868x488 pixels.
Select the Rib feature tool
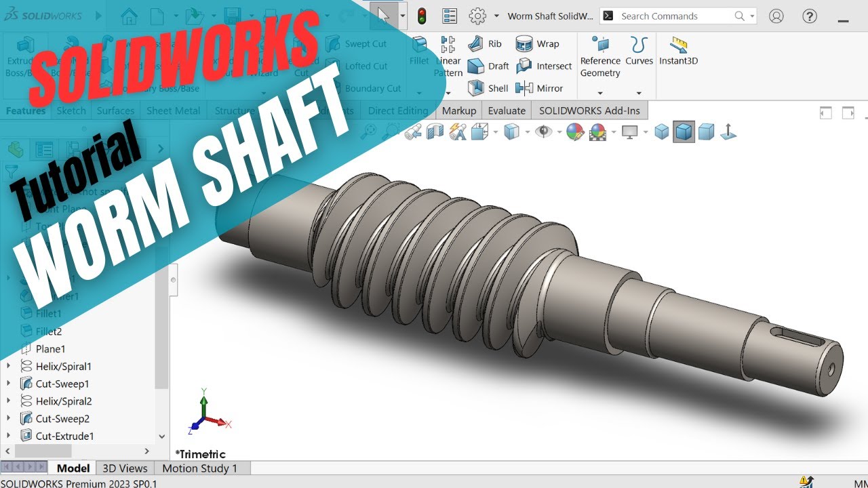click(485, 43)
